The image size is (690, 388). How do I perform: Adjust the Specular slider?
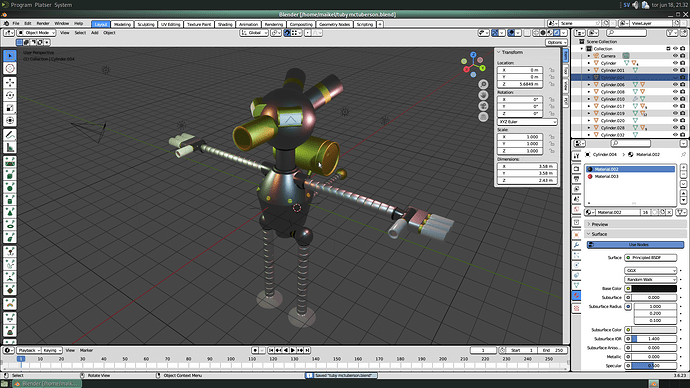654,366
